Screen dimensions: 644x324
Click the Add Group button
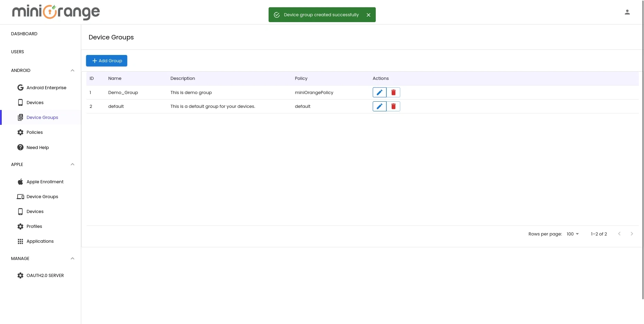(106, 61)
